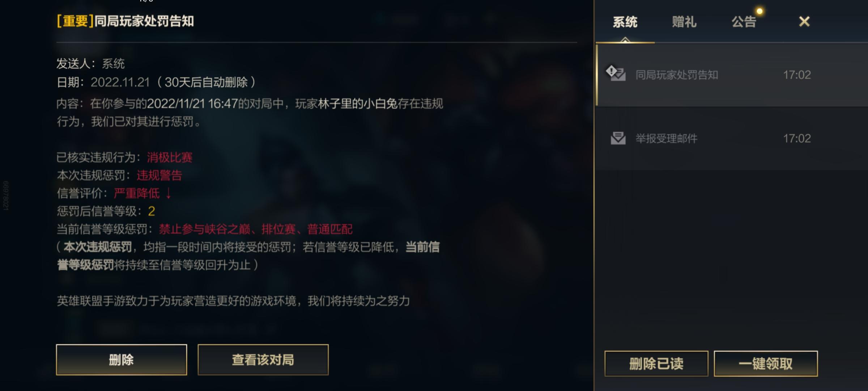
Task: Click the red down arrow beside 严重降低
Action: point(169,193)
